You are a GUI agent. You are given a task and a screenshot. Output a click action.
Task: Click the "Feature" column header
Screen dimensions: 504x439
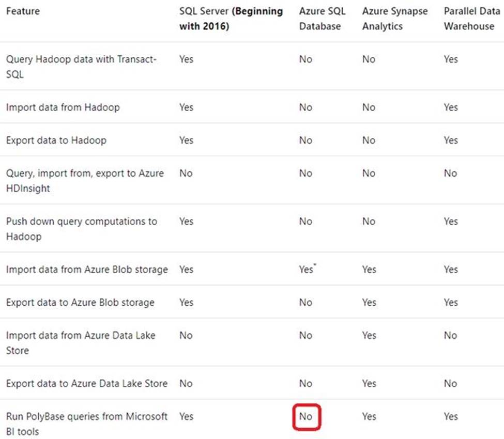point(23,11)
